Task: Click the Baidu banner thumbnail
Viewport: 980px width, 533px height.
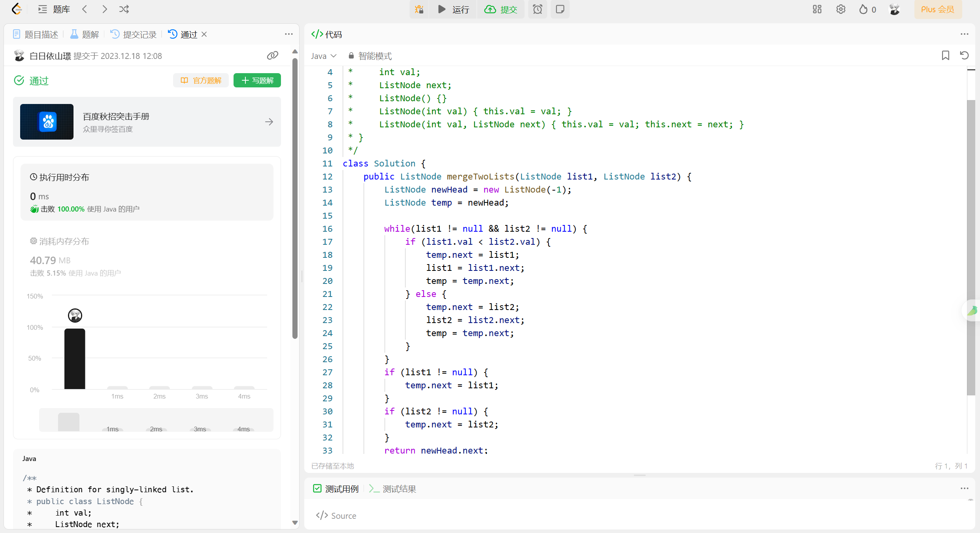Action: (x=47, y=122)
